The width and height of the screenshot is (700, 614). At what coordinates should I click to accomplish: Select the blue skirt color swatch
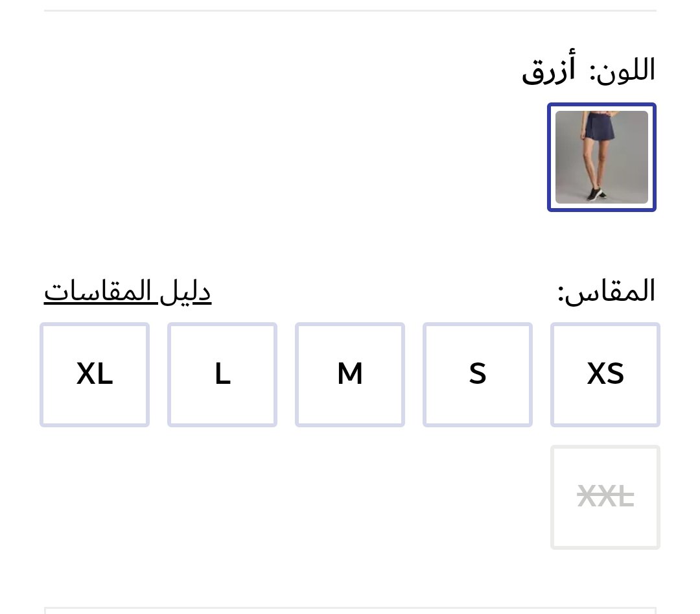tap(601, 158)
